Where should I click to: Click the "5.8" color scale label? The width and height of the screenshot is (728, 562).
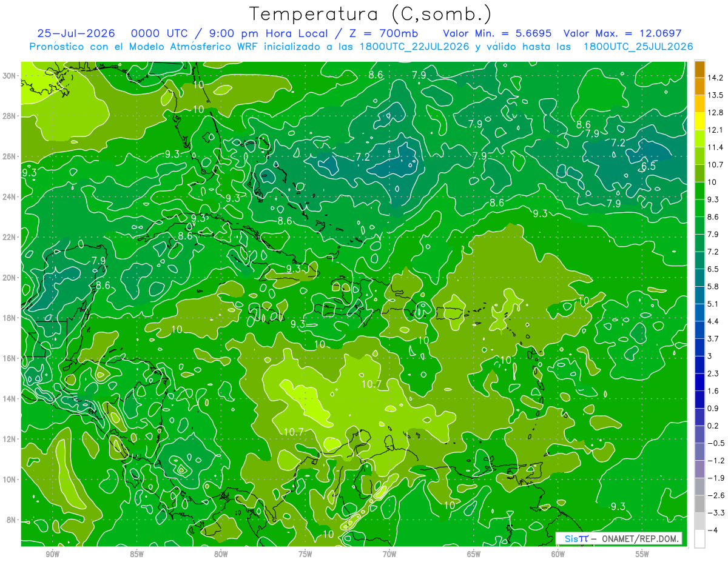click(713, 286)
